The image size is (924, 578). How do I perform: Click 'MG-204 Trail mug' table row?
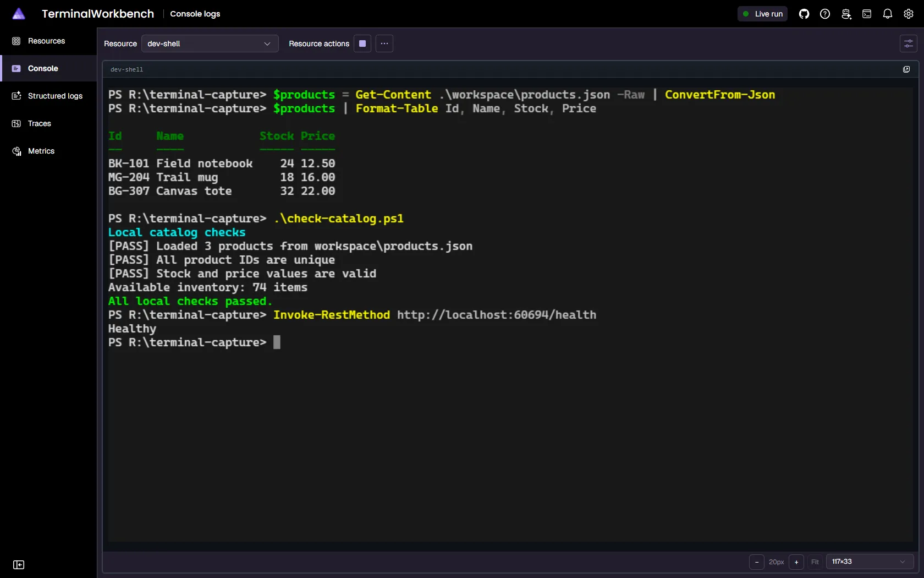222,177
